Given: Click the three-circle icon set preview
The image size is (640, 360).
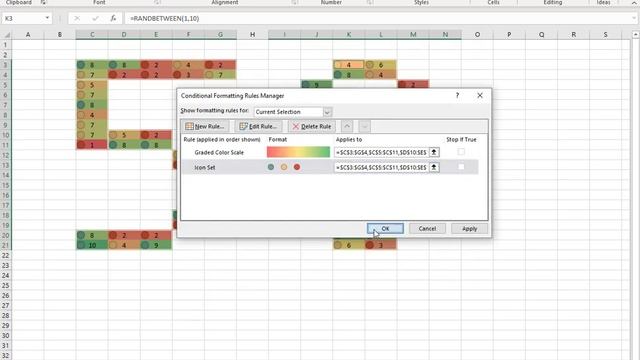Looking at the screenshot, I should (284, 167).
